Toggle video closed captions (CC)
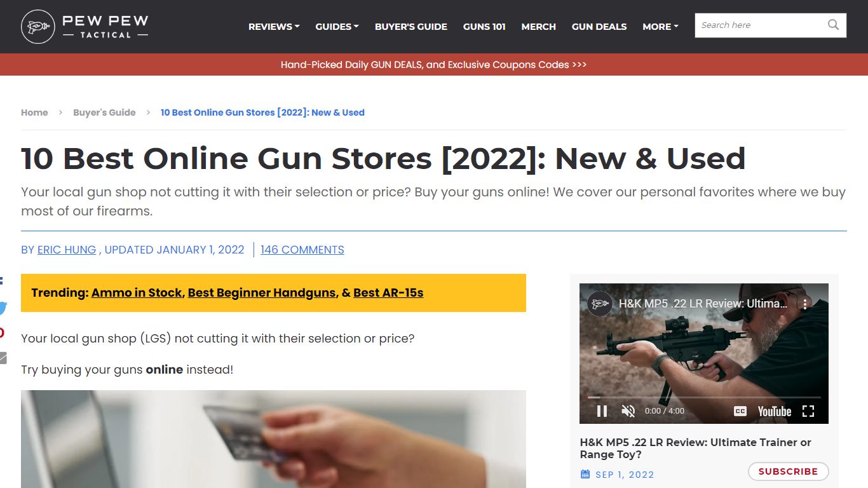 [x=740, y=411]
